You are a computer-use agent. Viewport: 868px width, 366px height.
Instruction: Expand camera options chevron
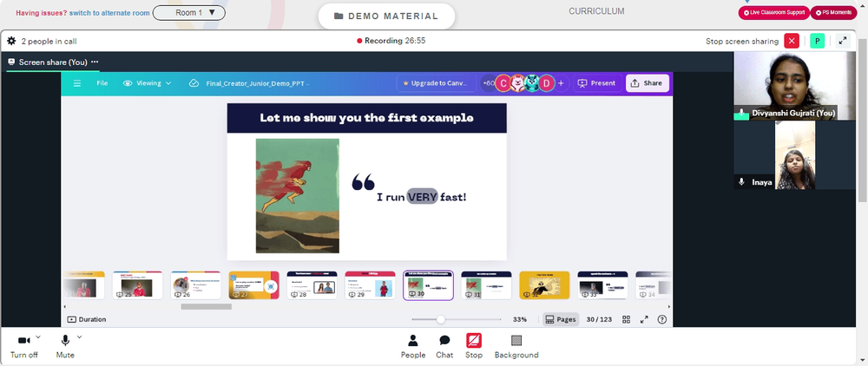click(38, 337)
